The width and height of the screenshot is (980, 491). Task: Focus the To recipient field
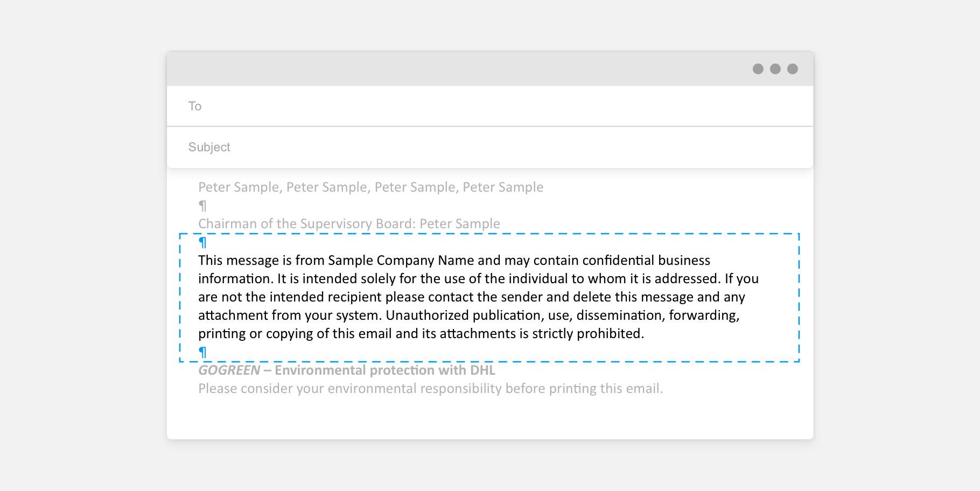pyautogui.click(x=485, y=106)
